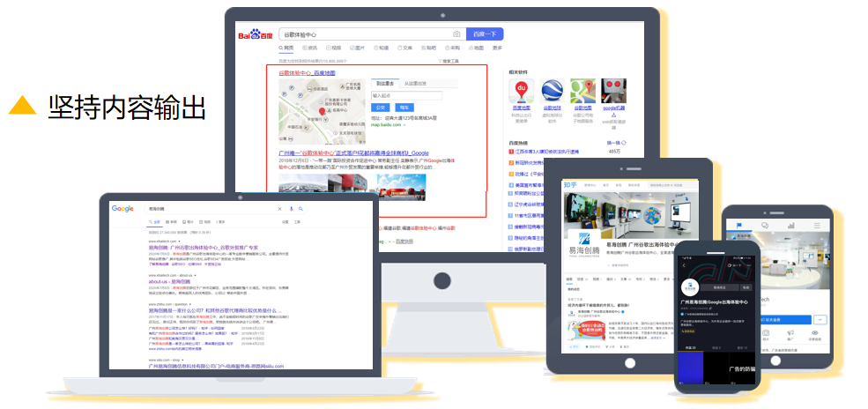Click the three-dot more button on Facebook phone

click(x=820, y=320)
